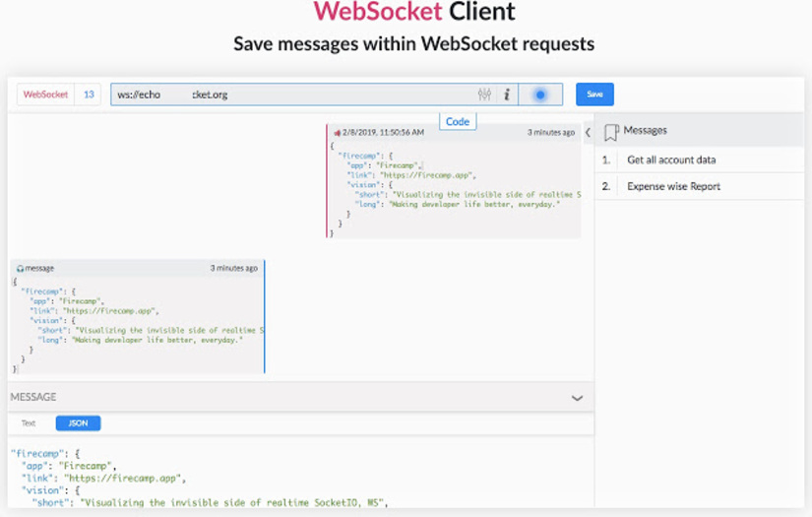The height and width of the screenshot is (517, 812).
Task: Click the red icon on the sent message
Action: [x=336, y=132]
